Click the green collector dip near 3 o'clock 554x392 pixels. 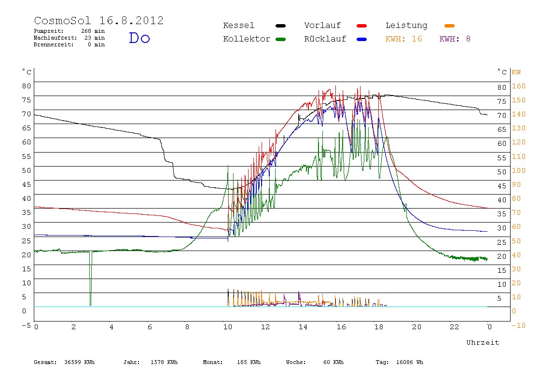pyautogui.click(x=91, y=279)
